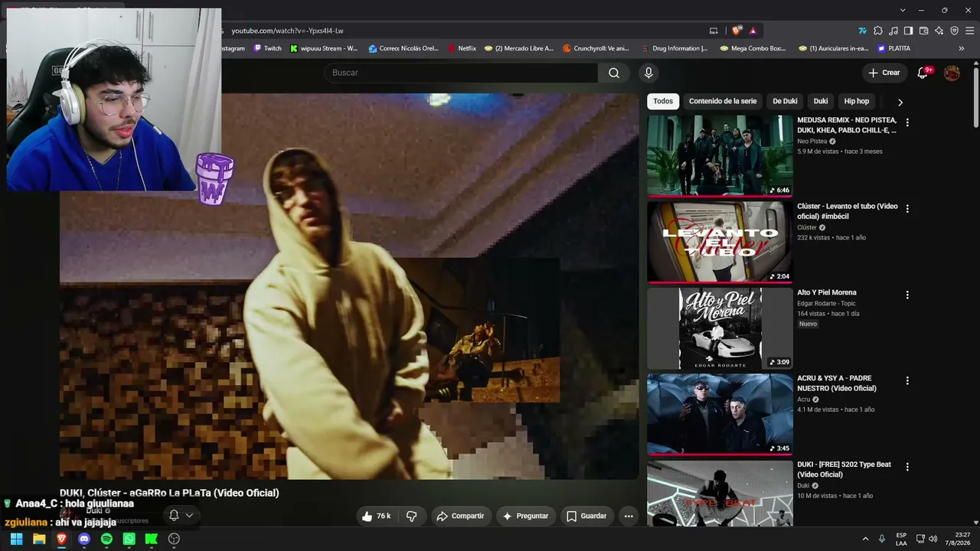Show more filter chips with right arrow

(900, 102)
